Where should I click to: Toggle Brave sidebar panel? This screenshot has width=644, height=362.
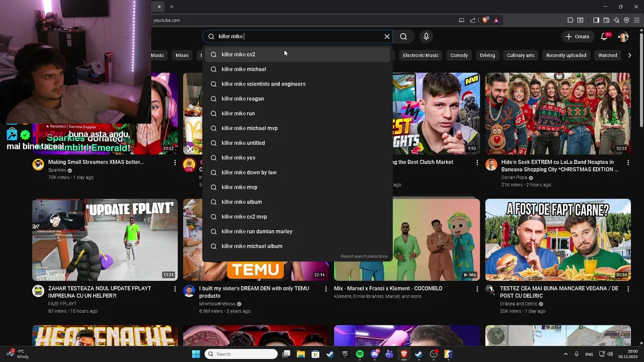pyautogui.click(x=596, y=20)
